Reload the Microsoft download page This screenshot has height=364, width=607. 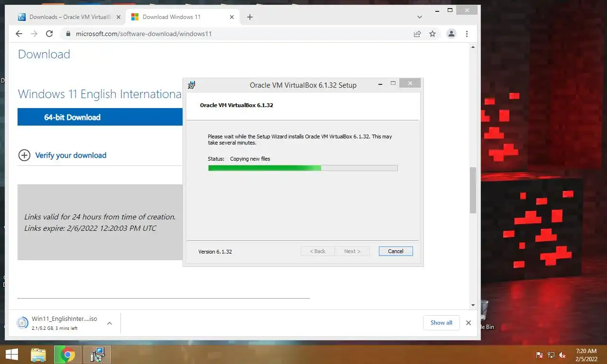(49, 34)
